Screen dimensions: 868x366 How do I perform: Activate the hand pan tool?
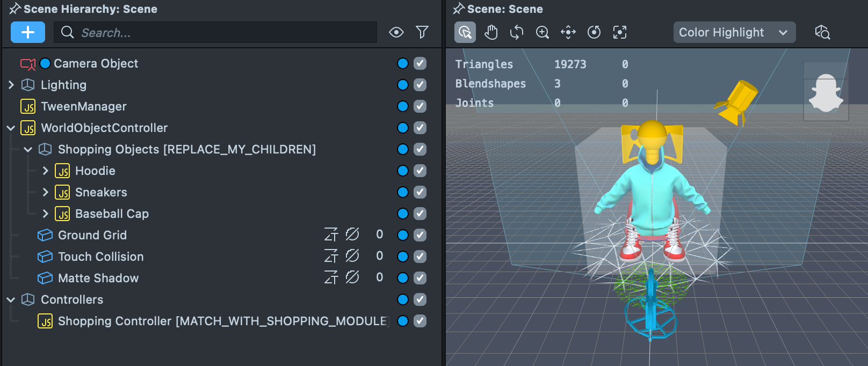point(491,32)
